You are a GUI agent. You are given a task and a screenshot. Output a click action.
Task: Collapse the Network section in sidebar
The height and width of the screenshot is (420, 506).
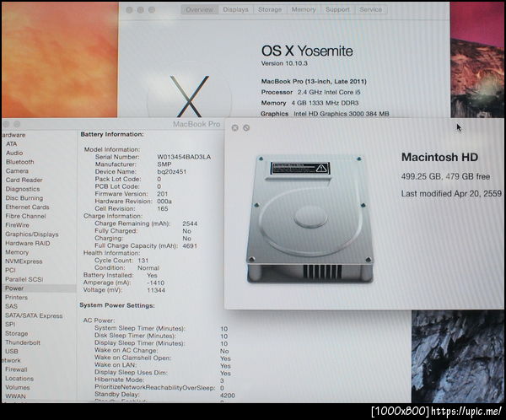(11, 360)
